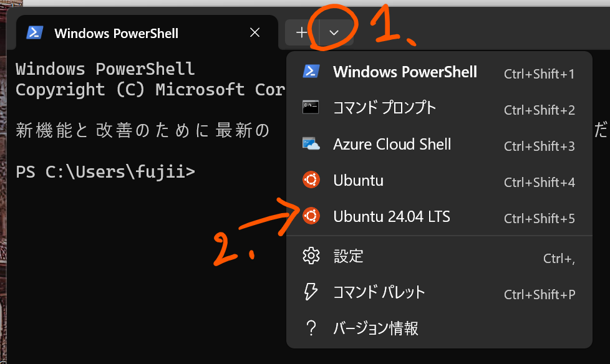The image size is (610, 364).
Task: Click the question mark version info icon
Action: pos(311,328)
